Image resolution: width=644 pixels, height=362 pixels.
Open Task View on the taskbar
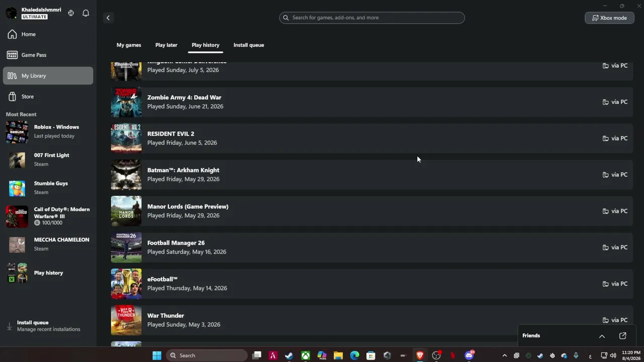click(257, 355)
